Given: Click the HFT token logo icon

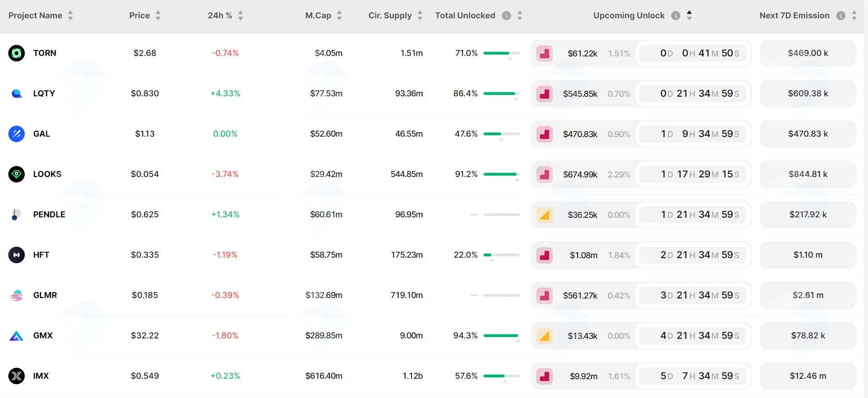Looking at the screenshot, I should (17, 255).
